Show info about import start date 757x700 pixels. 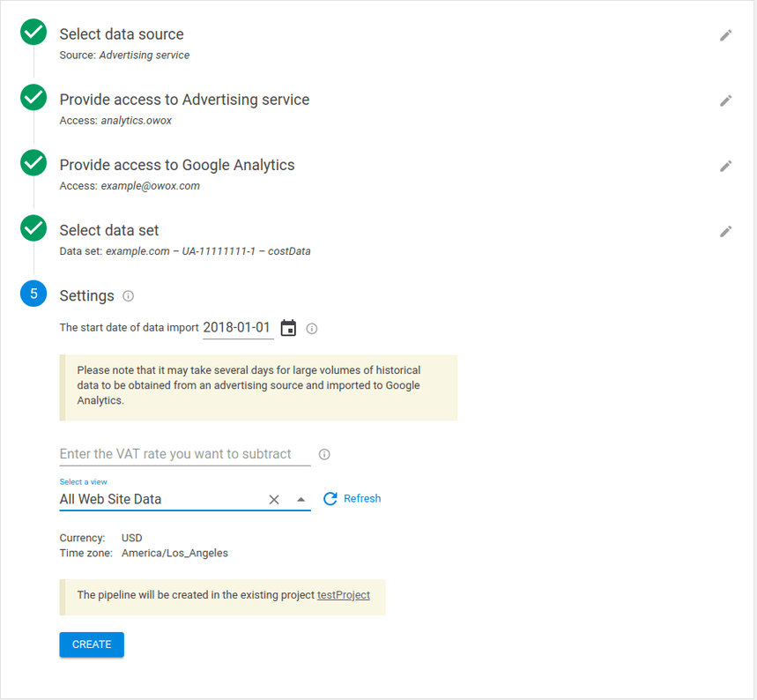coord(312,329)
